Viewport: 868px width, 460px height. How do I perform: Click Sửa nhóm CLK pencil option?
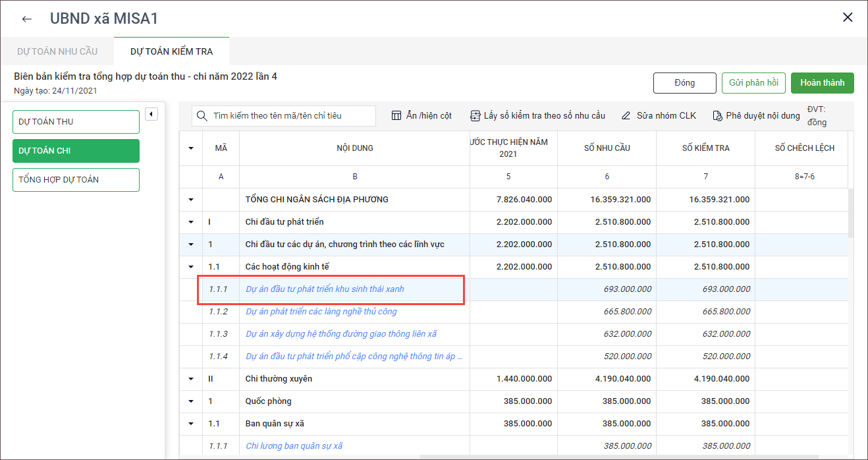(x=659, y=115)
